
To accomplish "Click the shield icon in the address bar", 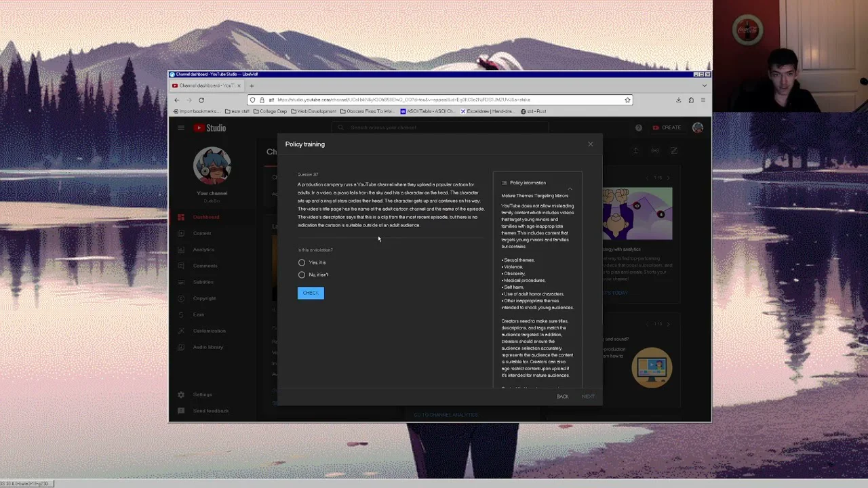I will coord(252,100).
